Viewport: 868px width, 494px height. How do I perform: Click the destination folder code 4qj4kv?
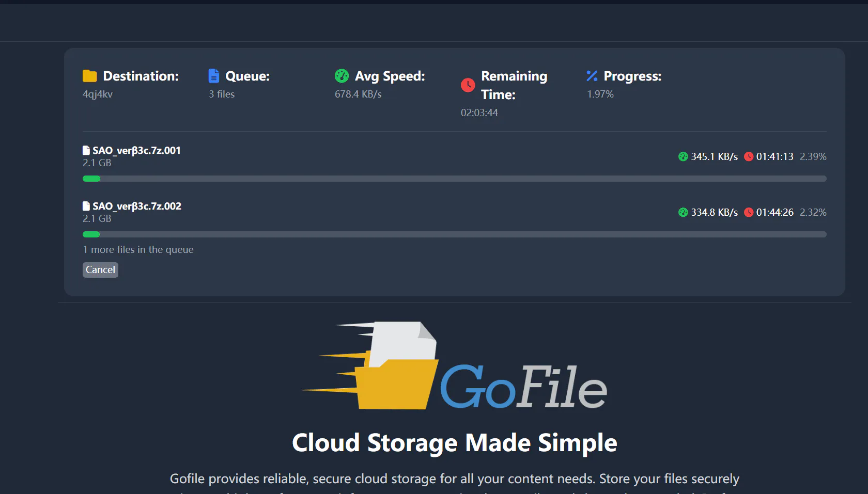(x=98, y=94)
